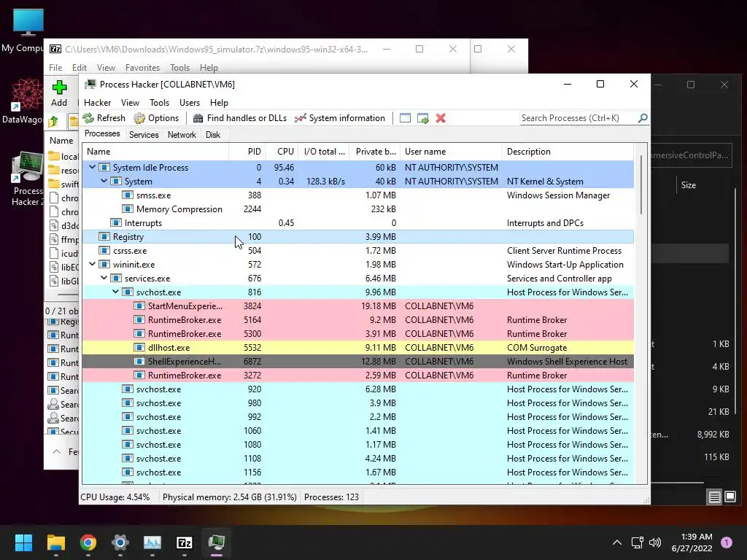Open the View menu in Process Hacker
This screenshot has width=747, height=560.
pyautogui.click(x=130, y=102)
